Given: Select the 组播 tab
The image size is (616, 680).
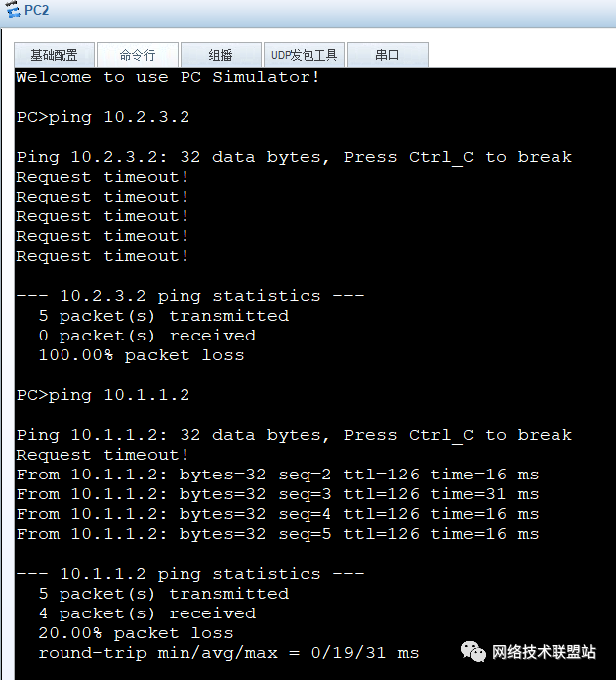Looking at the screenshot, I should coord(220,55).
